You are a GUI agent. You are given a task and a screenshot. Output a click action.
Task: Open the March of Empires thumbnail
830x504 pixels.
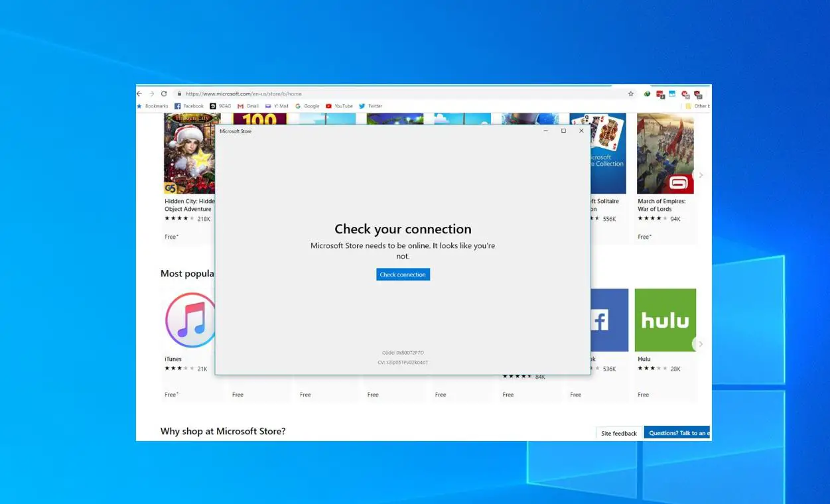pyautogui.click(x=665, y=153)
